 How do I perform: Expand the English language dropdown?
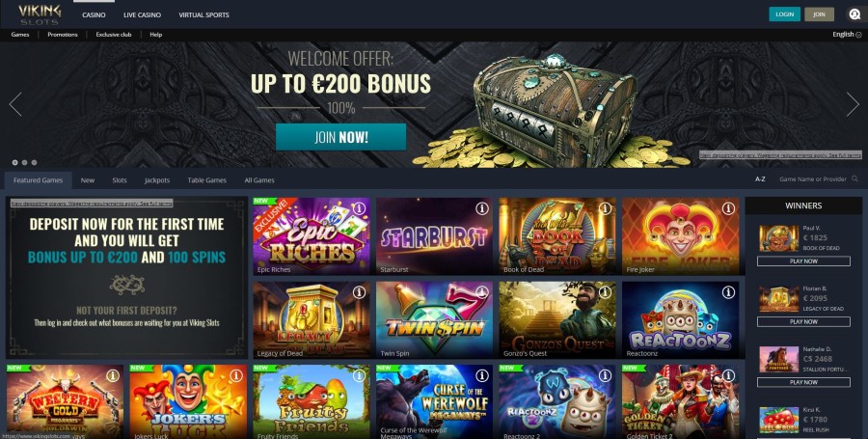(x=847, y=35)
